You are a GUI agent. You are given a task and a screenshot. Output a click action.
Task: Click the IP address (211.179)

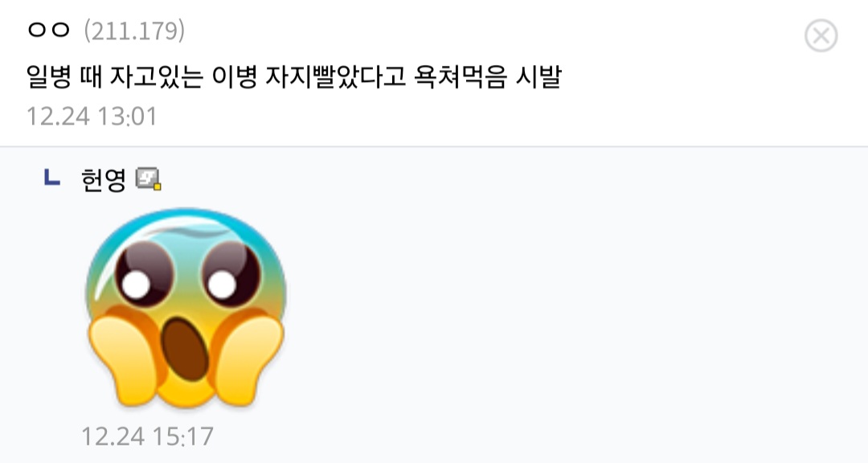coord(134,31)
